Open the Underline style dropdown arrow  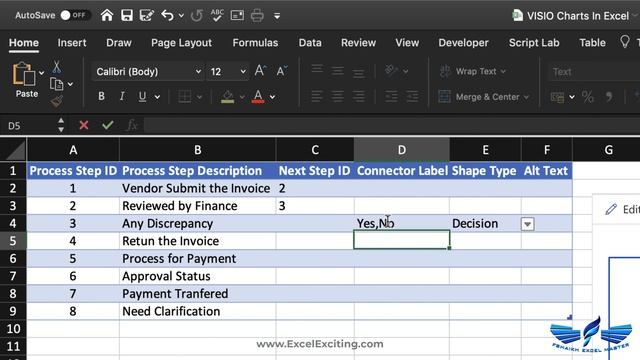coord(157,97)
